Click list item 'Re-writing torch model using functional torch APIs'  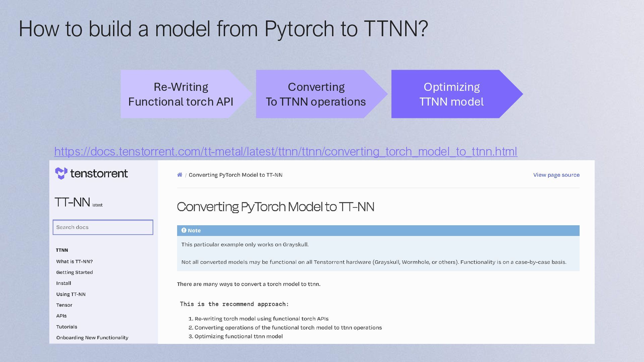coord(261,319)
